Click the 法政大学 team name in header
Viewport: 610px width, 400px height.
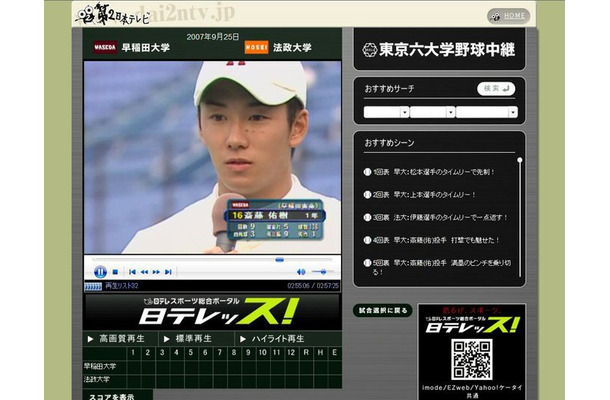(292, 47)
